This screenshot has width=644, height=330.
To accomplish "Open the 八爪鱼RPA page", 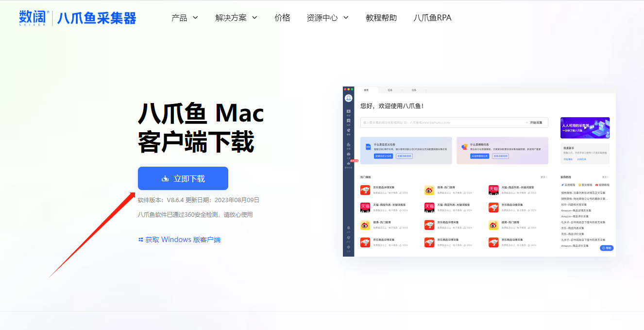I will [x=432, y=17].
